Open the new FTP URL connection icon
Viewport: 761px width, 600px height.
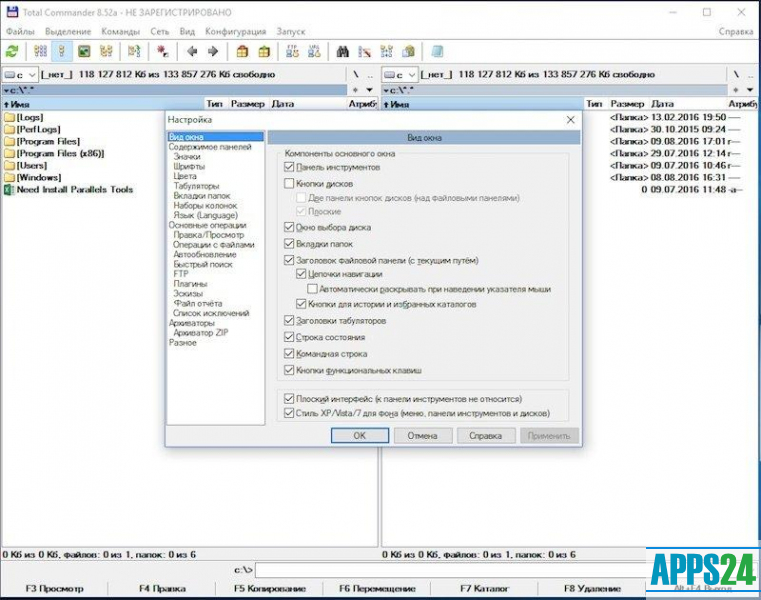click(x=314, y=51)
